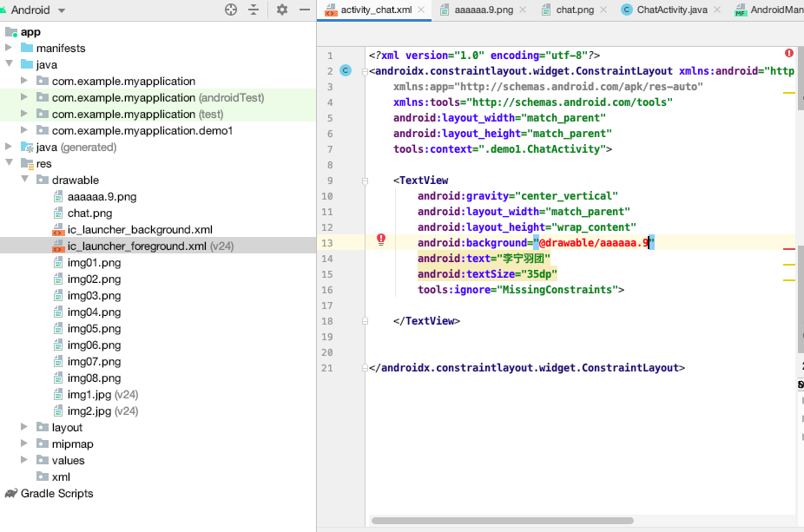Toggle fold marker on ConstraintLayout opening tag

point(365,71)
